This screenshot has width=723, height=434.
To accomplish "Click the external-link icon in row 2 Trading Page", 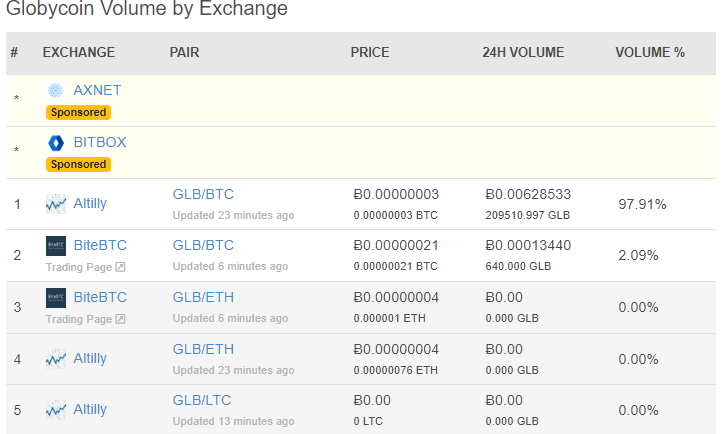I will [x=120, y=267].
